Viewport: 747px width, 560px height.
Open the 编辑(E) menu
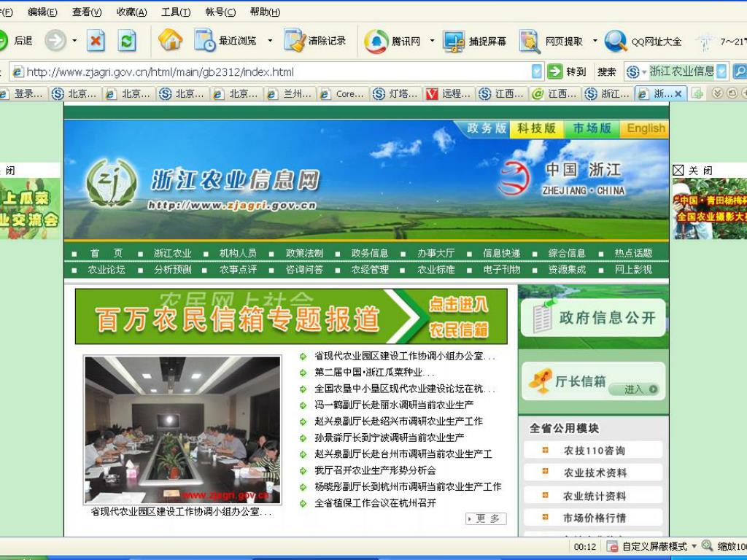(42, 12)
